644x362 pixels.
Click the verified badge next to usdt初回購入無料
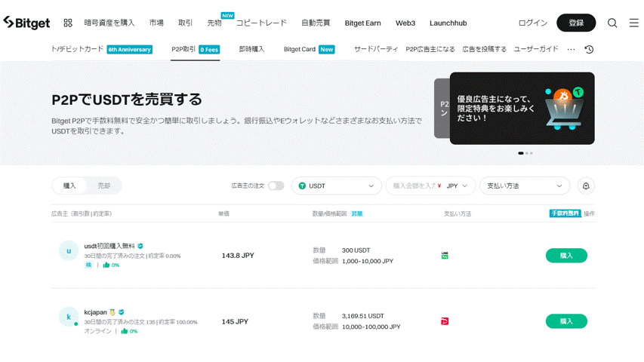click(x=140, y=246)
